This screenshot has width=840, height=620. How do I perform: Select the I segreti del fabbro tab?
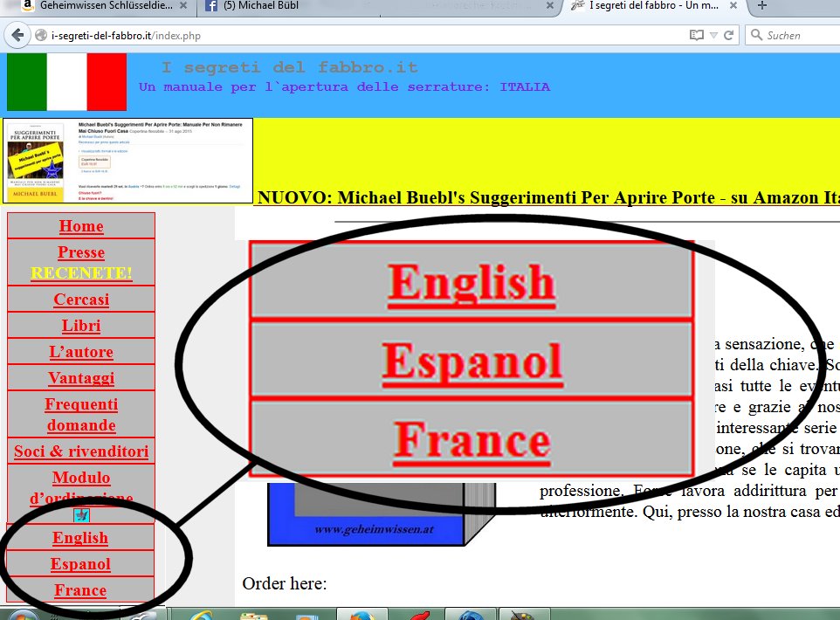pos(653,6)
